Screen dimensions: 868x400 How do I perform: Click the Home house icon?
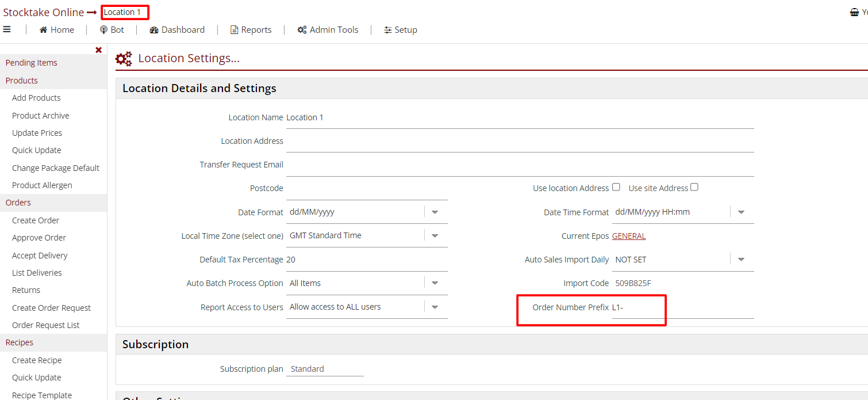coord(43,30)
